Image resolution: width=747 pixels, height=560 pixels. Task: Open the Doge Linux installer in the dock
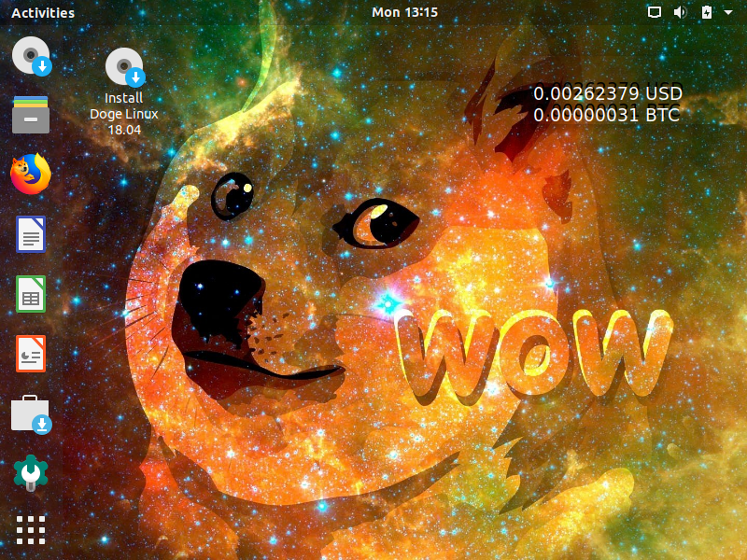point(32,56)
